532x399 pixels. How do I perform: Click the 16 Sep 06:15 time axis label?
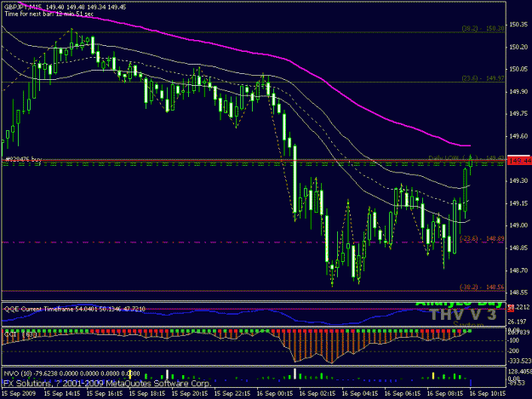pos(403,394)
